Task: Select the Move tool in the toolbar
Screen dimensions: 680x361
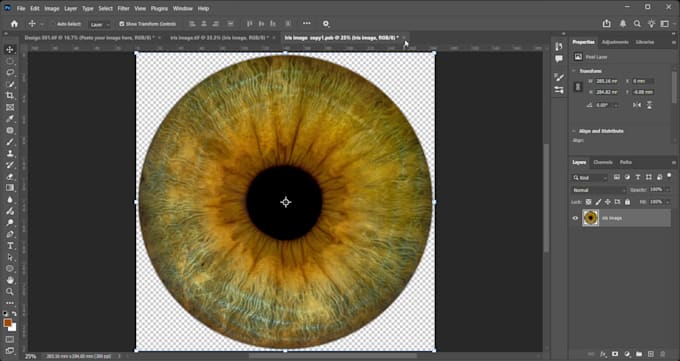Action: [x=10, y=49]
